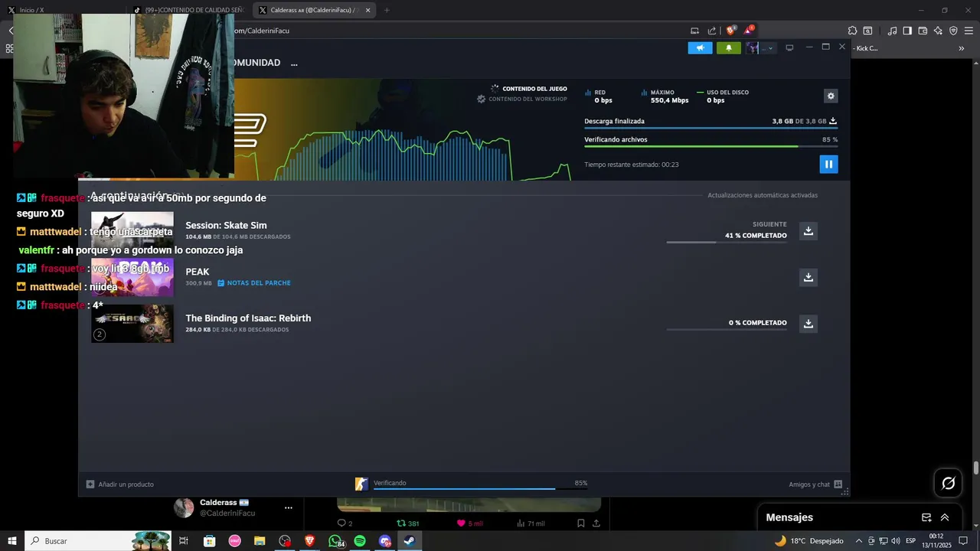Image resolution: width=980 pixels, height=551 pixels.
Task: Click the browser address bar URL
Action: coord(260,31)
